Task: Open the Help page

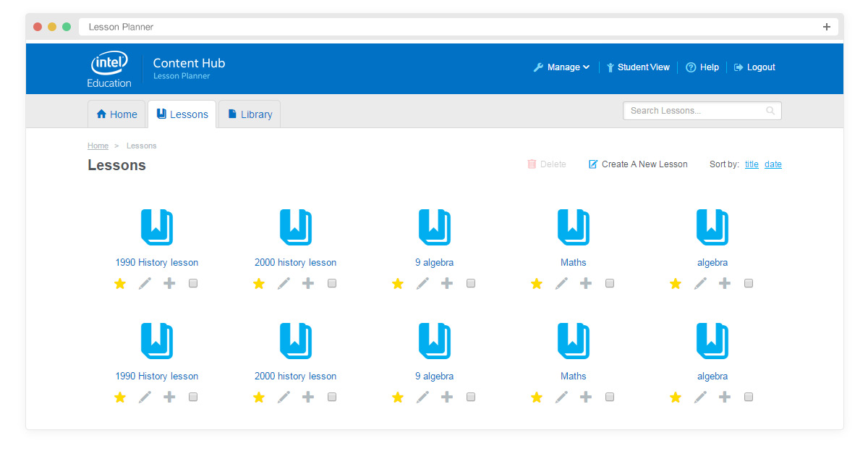Action: pos(702,67)
